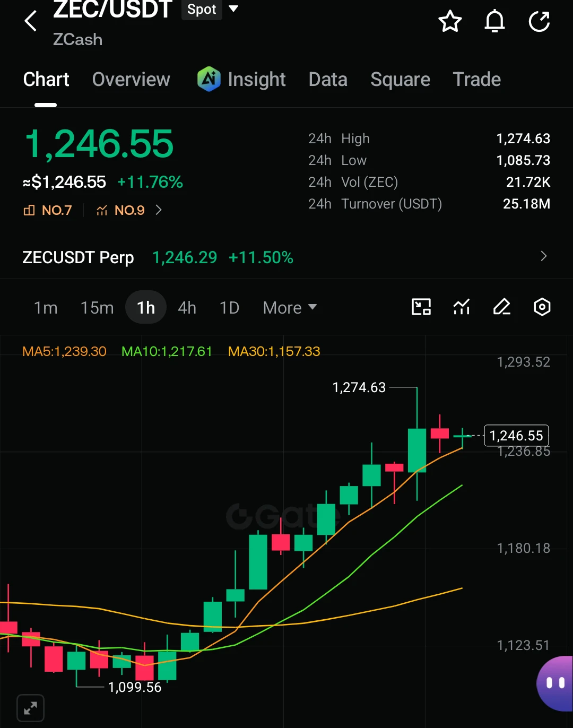The image size is (573, 728).
Task: Tap the 24h Vol value 21.72K
Action: [x=528, y=182]
